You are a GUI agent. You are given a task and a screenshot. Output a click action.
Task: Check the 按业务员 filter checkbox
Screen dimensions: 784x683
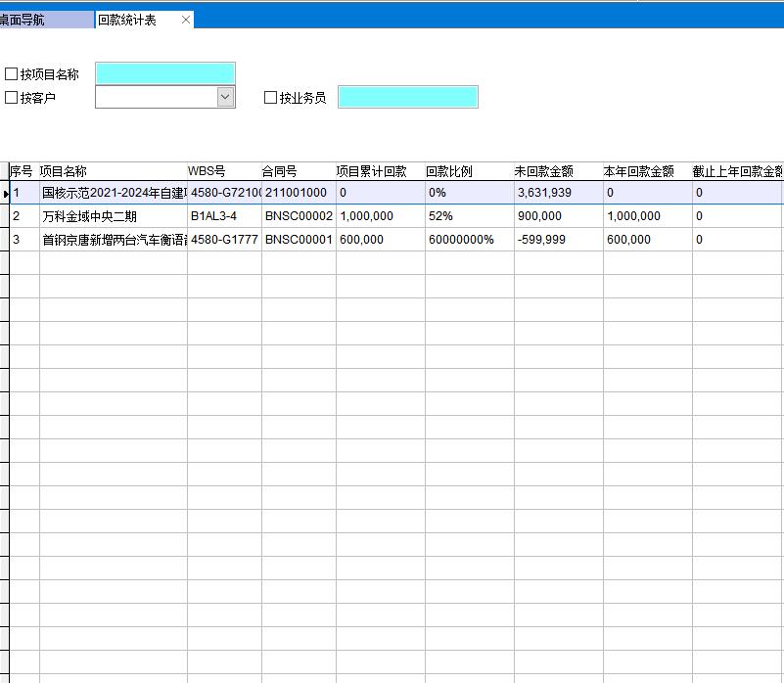pyautogui.click(x=271, y=98)
